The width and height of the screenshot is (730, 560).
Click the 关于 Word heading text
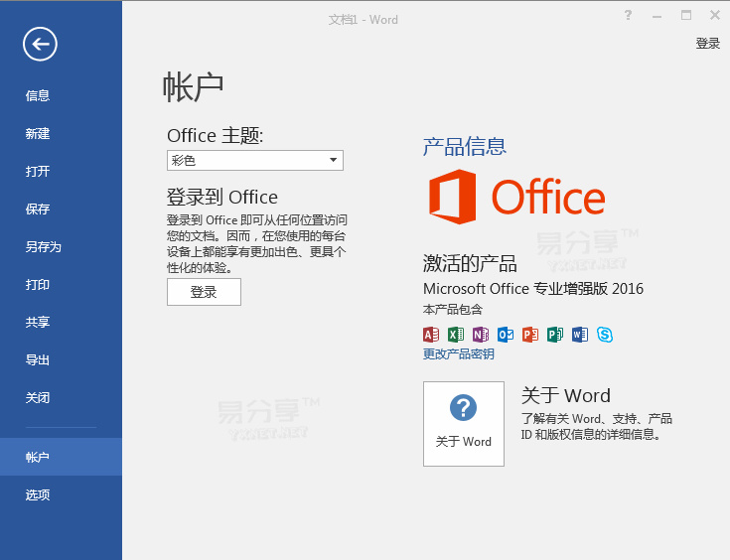click(x=566, y=396)
